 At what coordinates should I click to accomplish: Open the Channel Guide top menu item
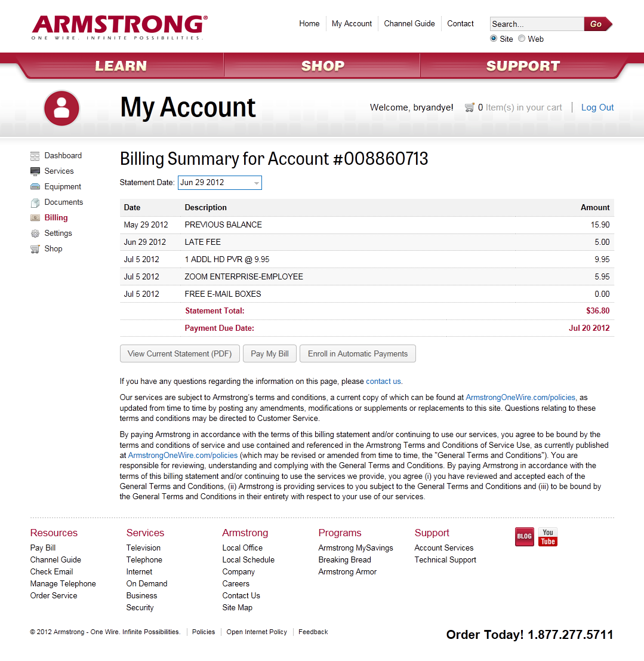click(409, 24)
